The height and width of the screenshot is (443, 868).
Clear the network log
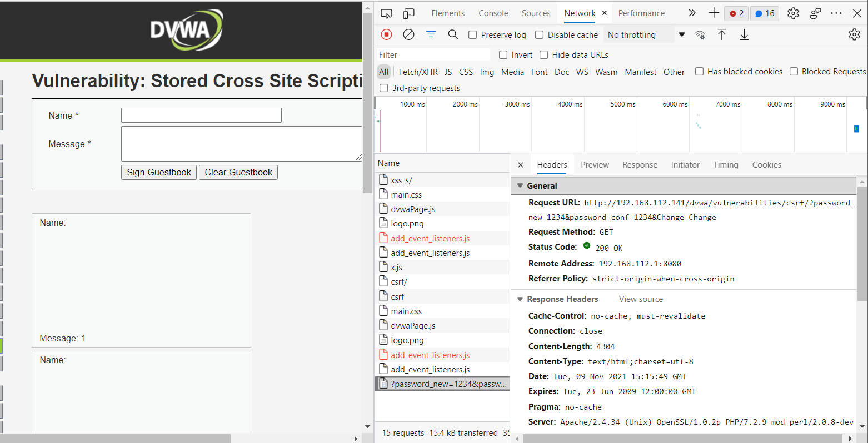coord(408,34)
